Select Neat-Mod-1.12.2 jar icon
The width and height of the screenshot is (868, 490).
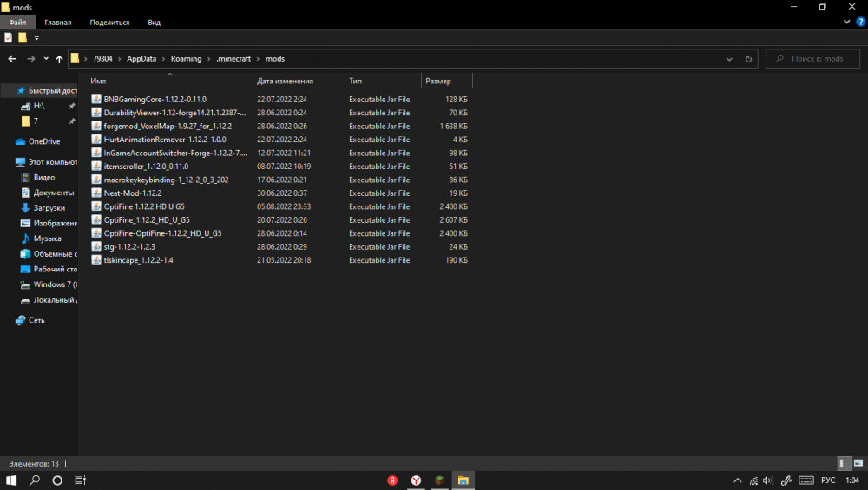(x=96, y=193)
